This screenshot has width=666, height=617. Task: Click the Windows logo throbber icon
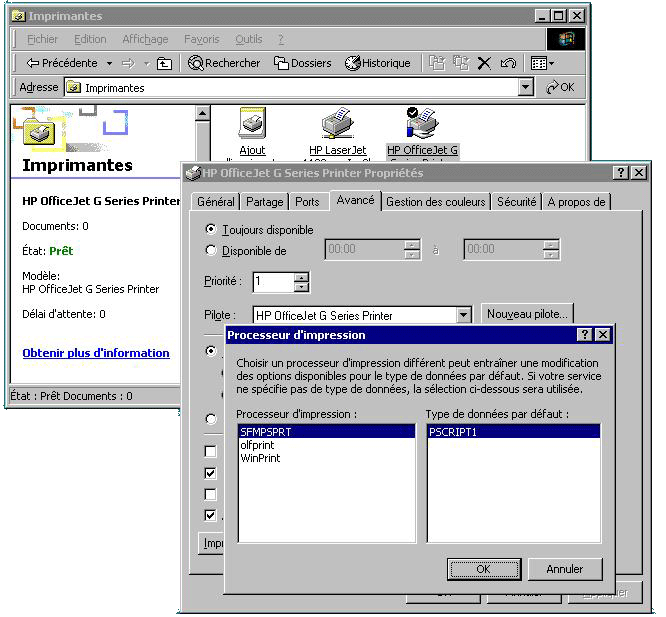pyautogui.click(x=566, y=39)
